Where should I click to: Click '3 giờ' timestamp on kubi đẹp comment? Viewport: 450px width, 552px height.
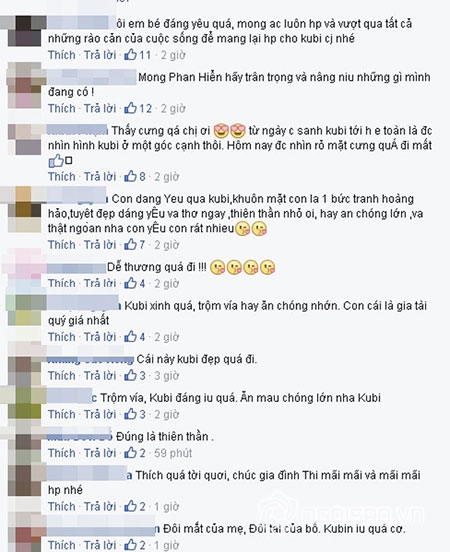[x=167, y=376]
